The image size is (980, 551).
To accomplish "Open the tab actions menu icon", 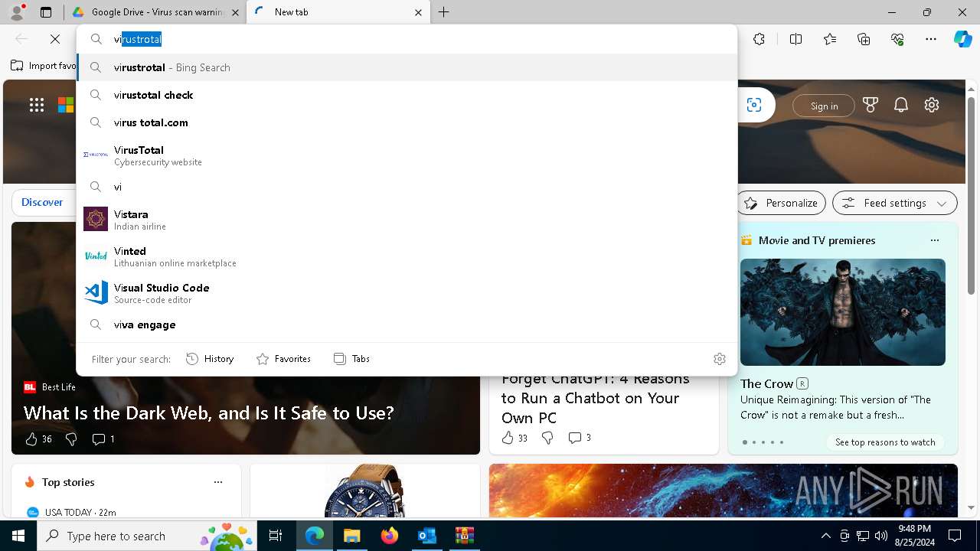I will click(x=46, y=12).
